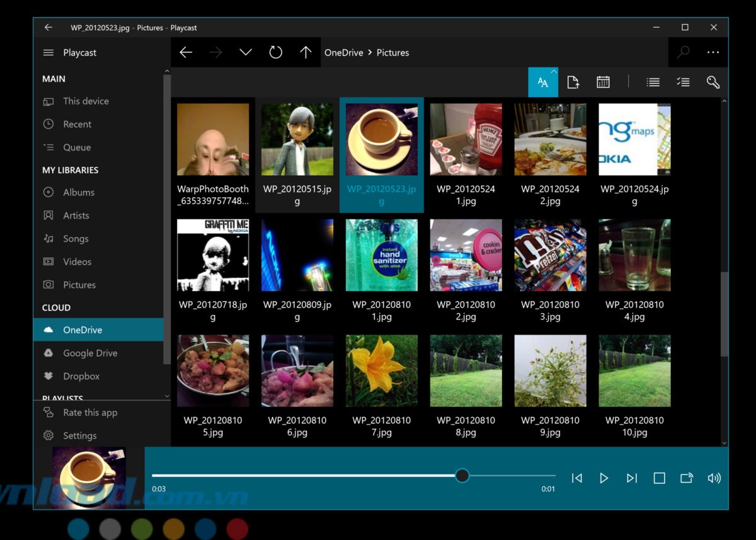Switch to the Albums library
The height and width of the screenshot is (540, 756).
pos(77,192)
